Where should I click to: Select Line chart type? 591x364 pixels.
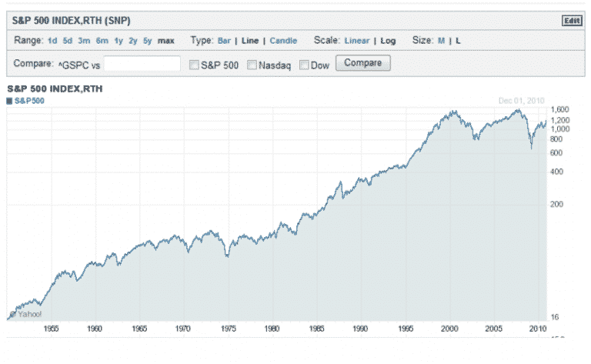250,41
